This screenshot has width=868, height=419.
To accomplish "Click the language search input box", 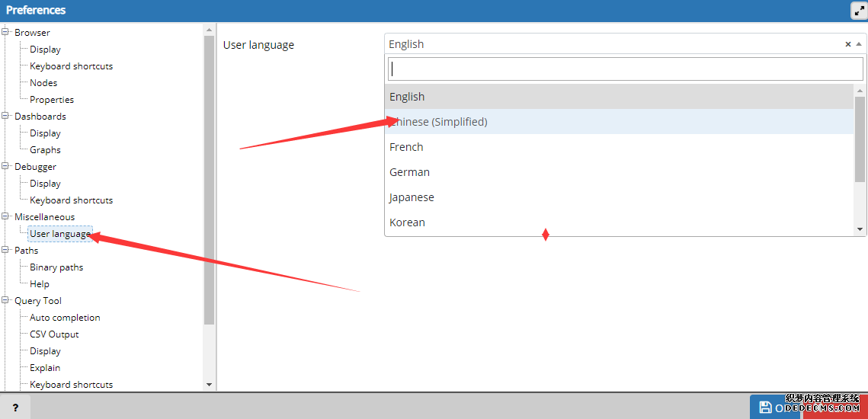I will pyautogui.click(x=625, y=69).
